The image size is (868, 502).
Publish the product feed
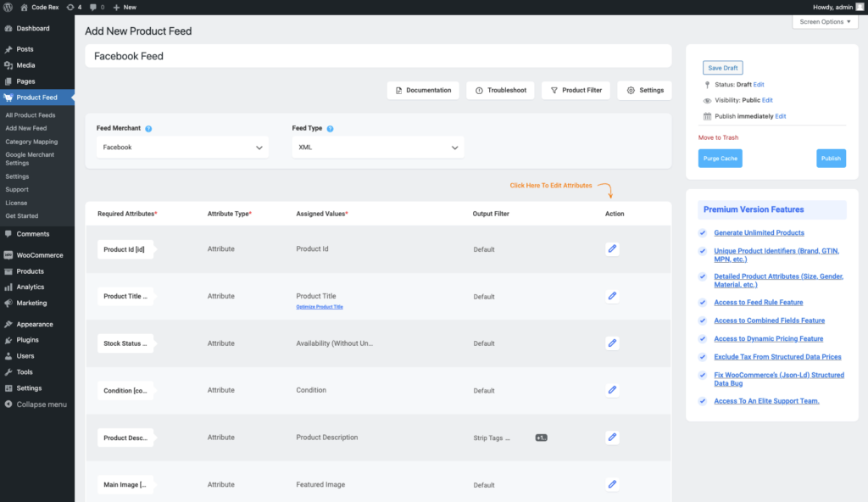tap(831, 159)
